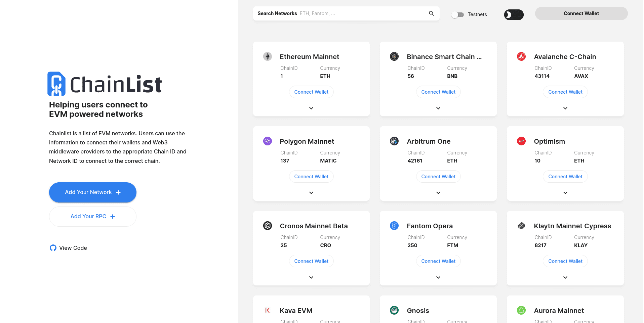Connect wallet on the Ethereum Mainnet card
Image resolution: width=644 pixels, height=323 pixels.
tap(311, 92)
